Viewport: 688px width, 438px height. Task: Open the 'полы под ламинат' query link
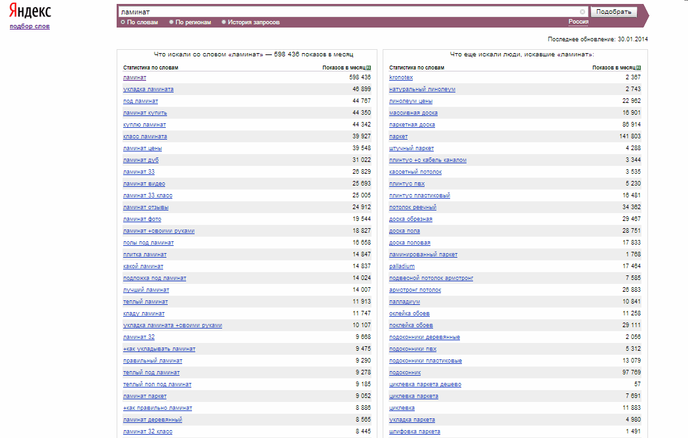(x=148, y=243)
